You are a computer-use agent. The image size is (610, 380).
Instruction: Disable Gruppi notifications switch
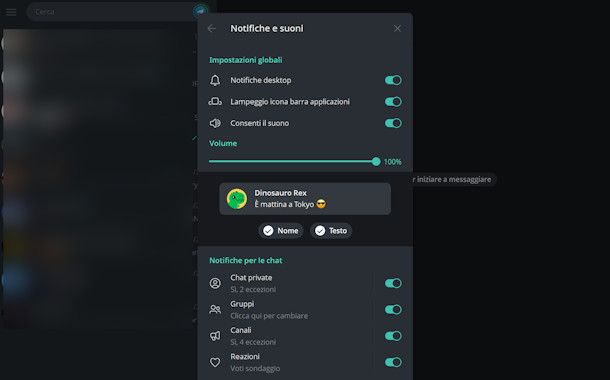pos(393,310)
